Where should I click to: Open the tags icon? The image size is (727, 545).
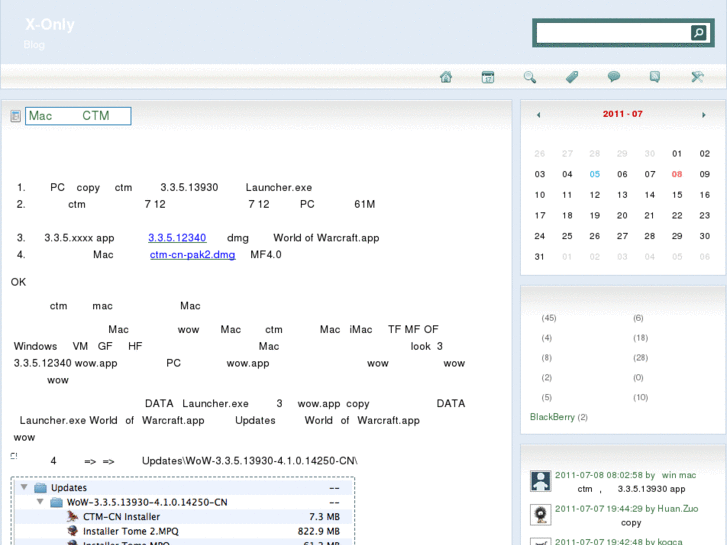pyautogui.click(x=572, y=77)
